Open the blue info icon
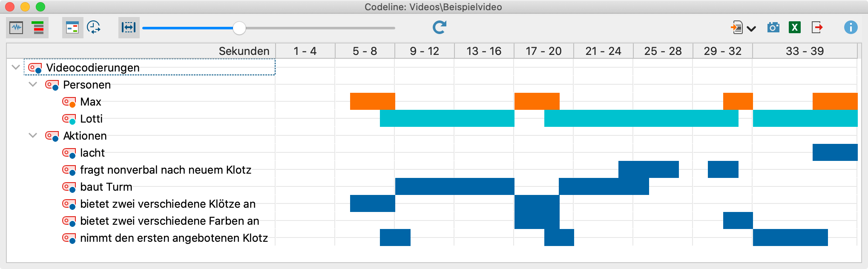The height and width of the screenshot is (269, 868). pos(851,28)
